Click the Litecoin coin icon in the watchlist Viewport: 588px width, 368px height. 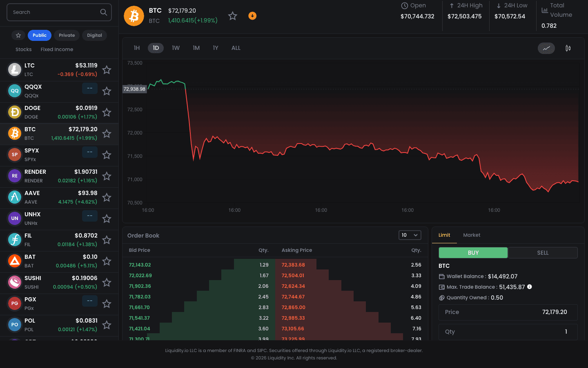(x=14, y=70)
